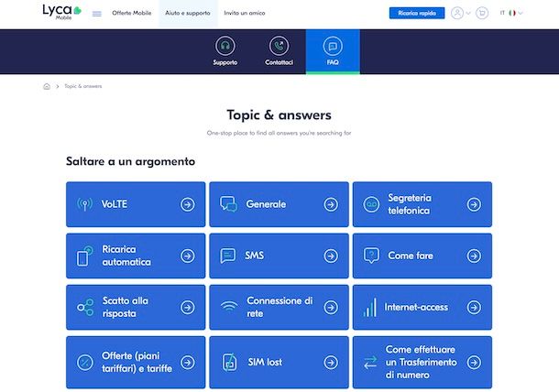
Task: Click the SIM lost card icon
Action: 230,363
